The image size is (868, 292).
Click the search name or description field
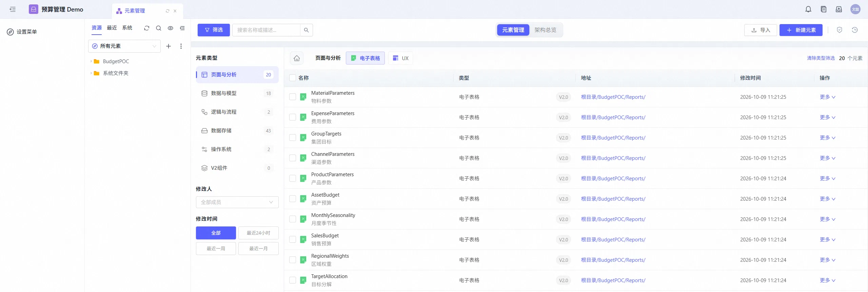[266, 30]
